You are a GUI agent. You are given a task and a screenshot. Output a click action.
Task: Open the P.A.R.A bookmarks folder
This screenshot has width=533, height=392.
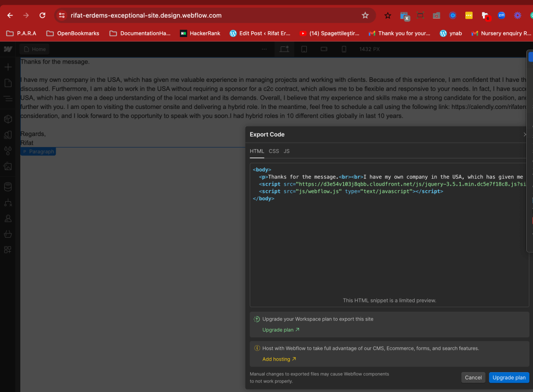[x=21, y=33]
